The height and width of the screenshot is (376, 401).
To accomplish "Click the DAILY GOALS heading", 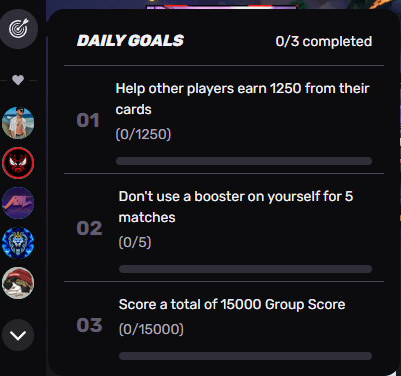I will 130,41.
